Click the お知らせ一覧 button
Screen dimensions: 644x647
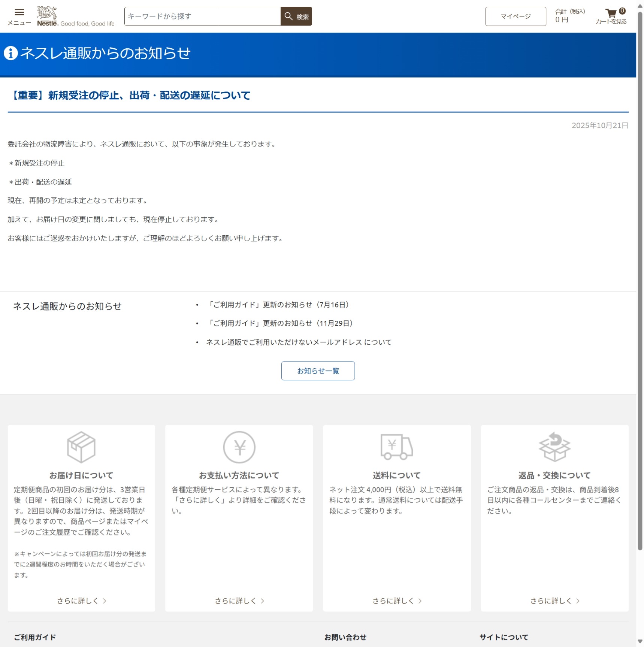pyautogui.click(x=318, y=371)
